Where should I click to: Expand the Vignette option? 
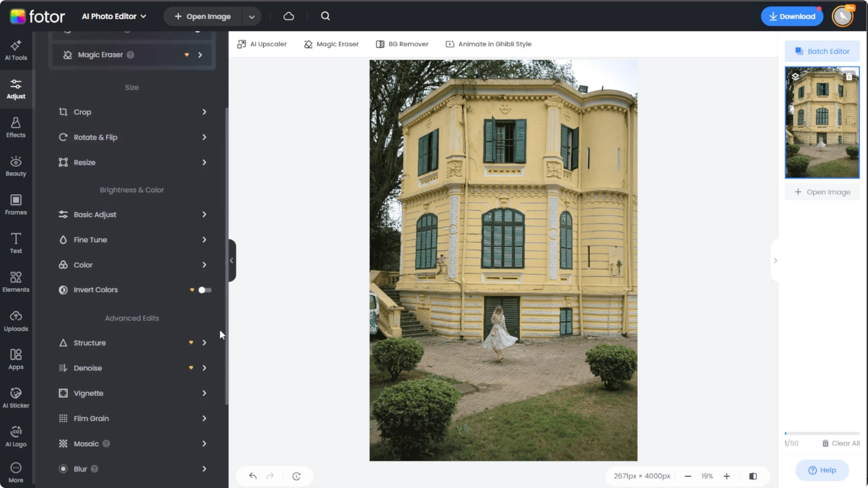[x=132, y=393]
